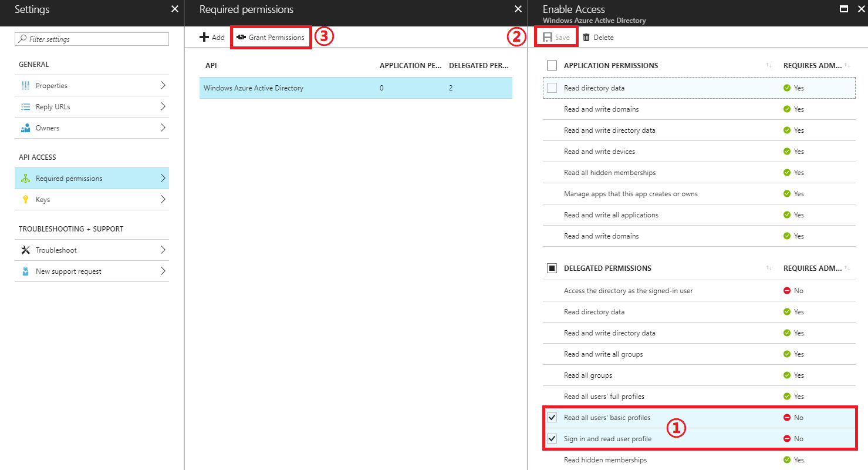Click green Yes icon for Read all hidden memberships
The width and height of the screenshot is (868, 470).
(787, 173)
